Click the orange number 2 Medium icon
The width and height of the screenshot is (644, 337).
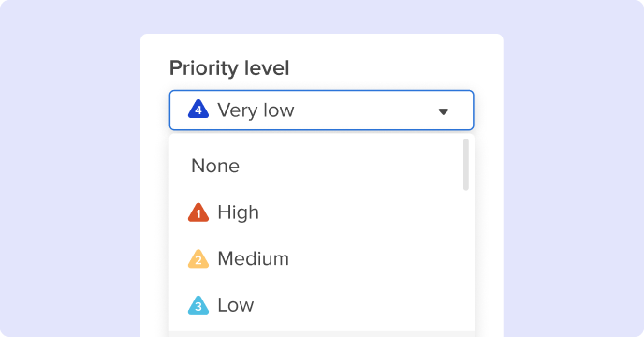(198, 259)
